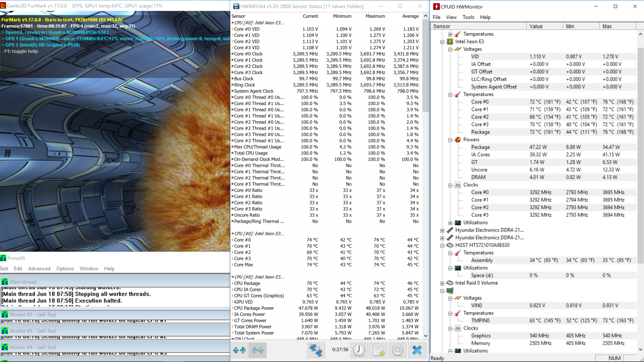644x362 pixels.
Task: Click HWiNFO64 title bar app icon
Action: tap(236, 6)
